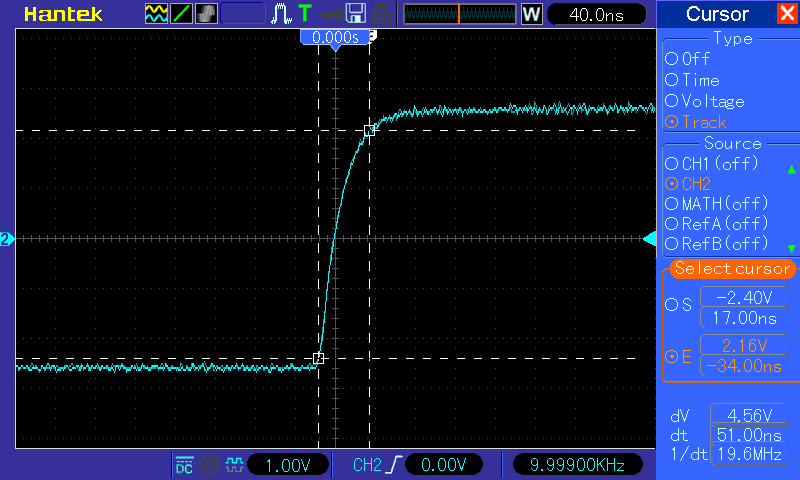Select the E cursor
800x480 pixels.
tap(679, 356)
